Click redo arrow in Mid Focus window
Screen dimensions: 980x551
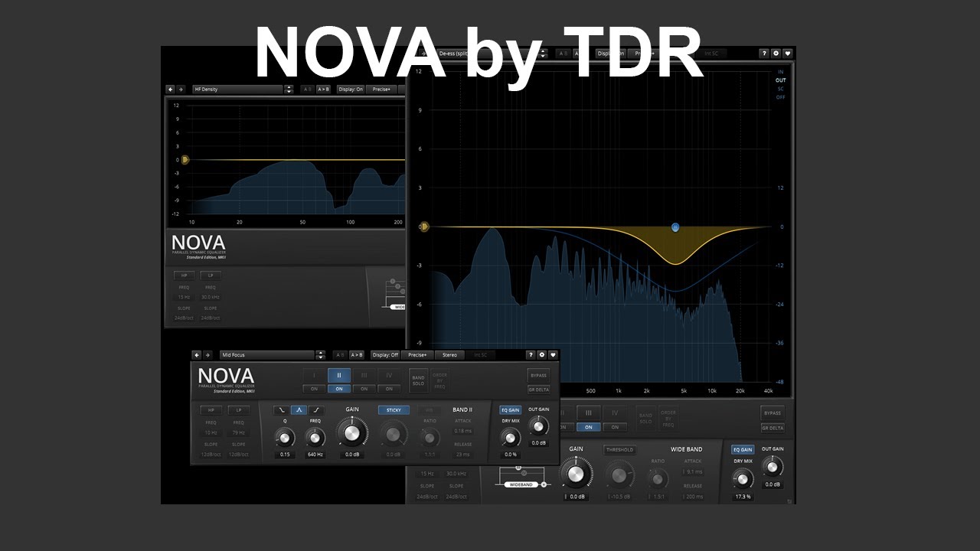point(207,355)
